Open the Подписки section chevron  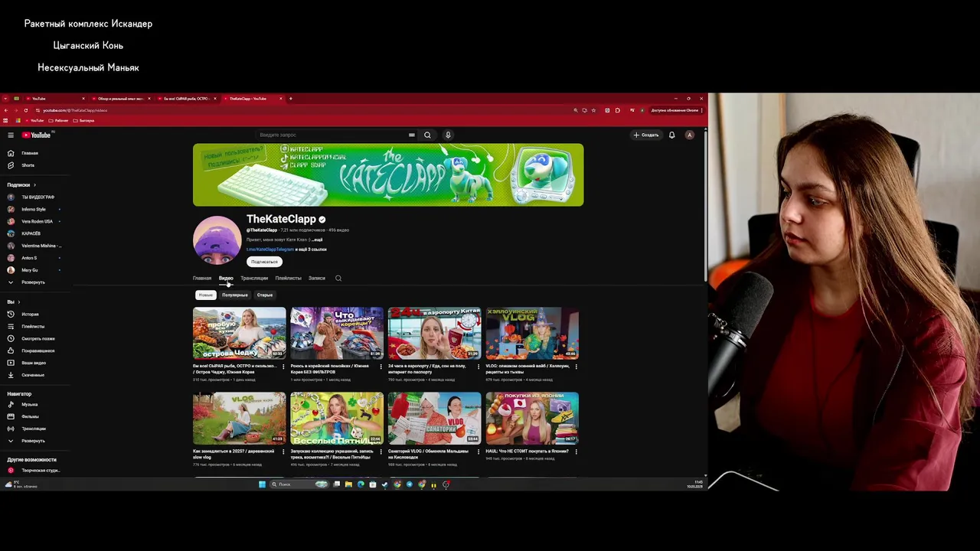(34, 185)
